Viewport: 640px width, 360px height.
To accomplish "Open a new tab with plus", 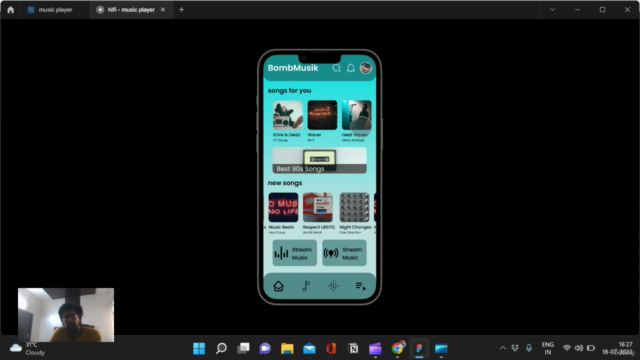I will (x=181, y=10).
